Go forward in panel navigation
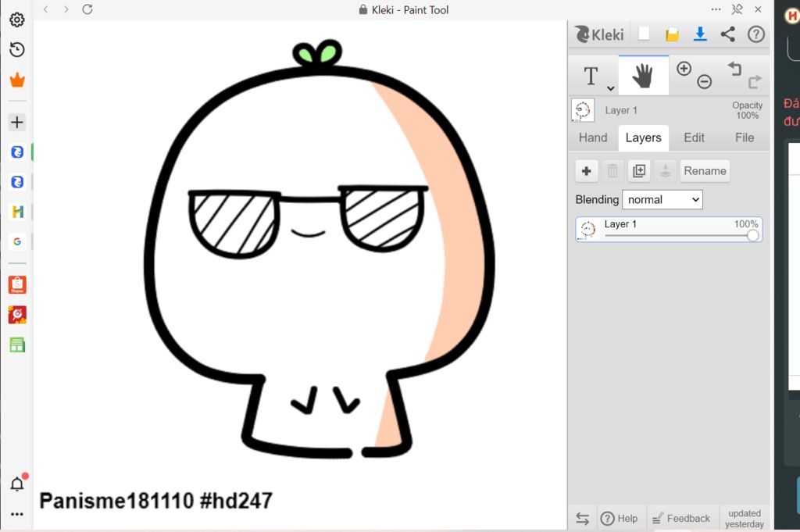800x532 pixels. pyautogui.click(x=66, y=9)
